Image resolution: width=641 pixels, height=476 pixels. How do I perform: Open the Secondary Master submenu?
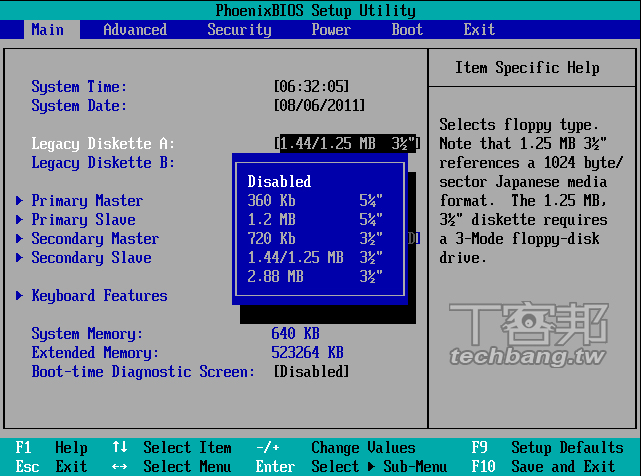click(95, 239)
